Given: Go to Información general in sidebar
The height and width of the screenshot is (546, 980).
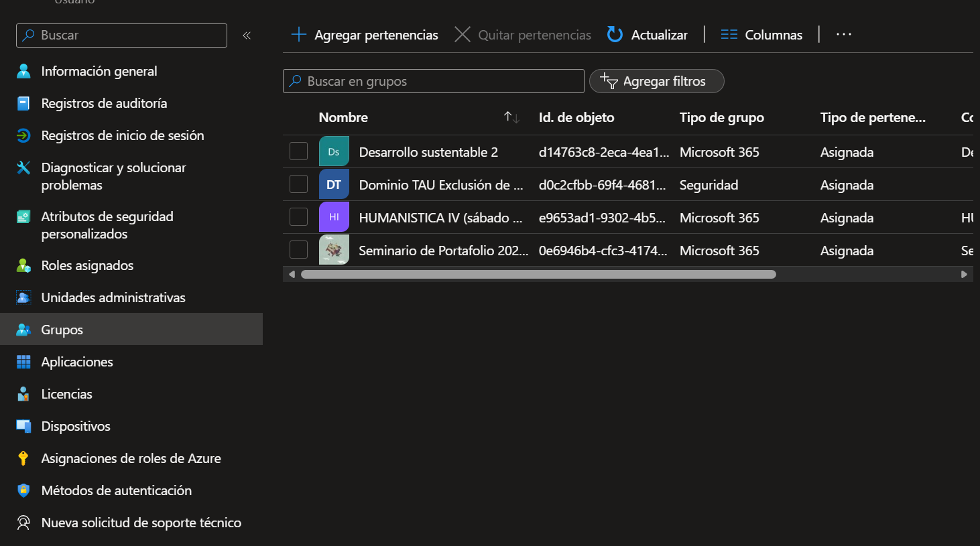Looking at the screenshot, I should (99, 71).
